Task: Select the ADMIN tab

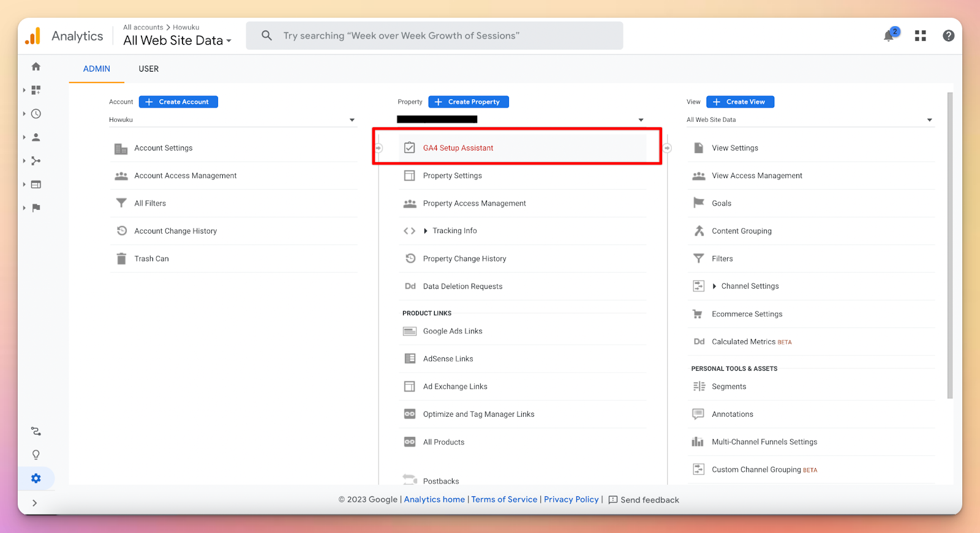Action: tap(97, 69)
